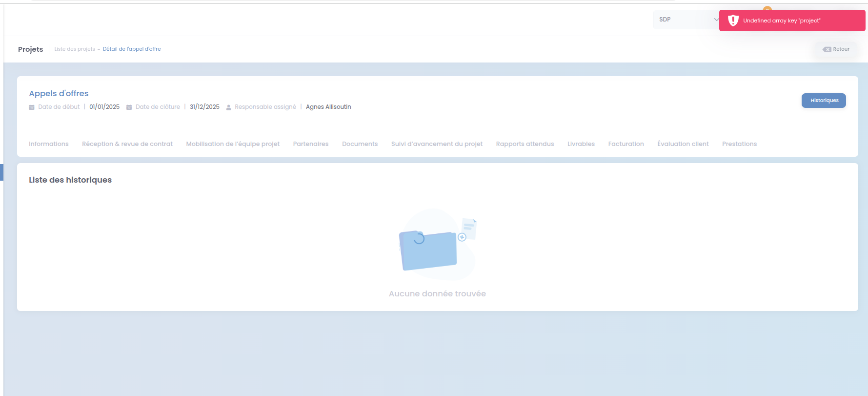The height and width of the screenshot is (396, 868).
Task: Expand the SDP dropdown chevron arrow
Action: (716, 20)
